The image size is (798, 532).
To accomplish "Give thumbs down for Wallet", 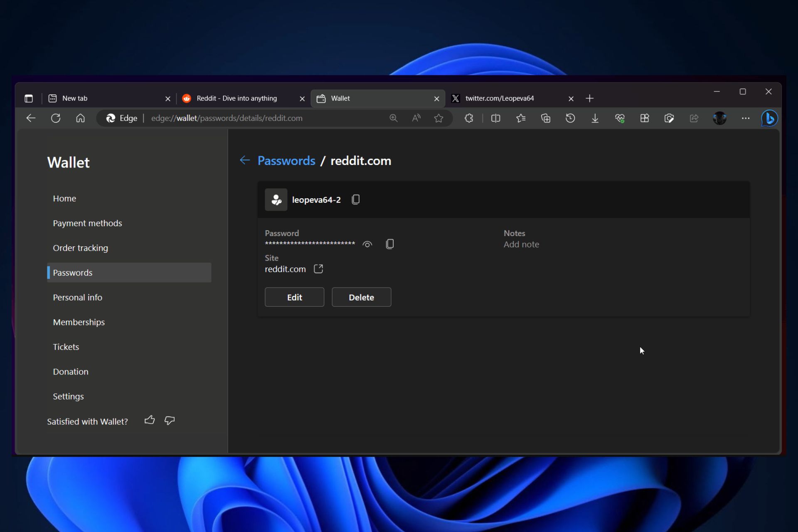I will point(170,420).
